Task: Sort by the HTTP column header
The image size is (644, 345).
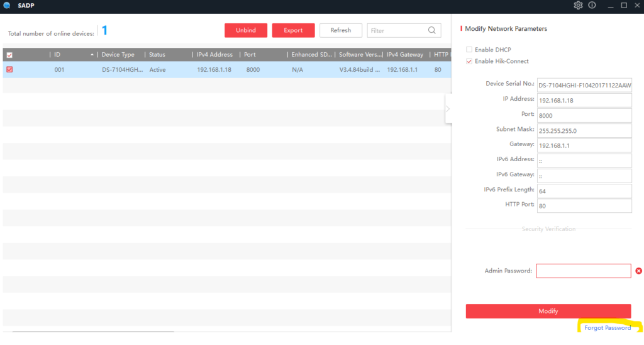Action: (441, 55)
